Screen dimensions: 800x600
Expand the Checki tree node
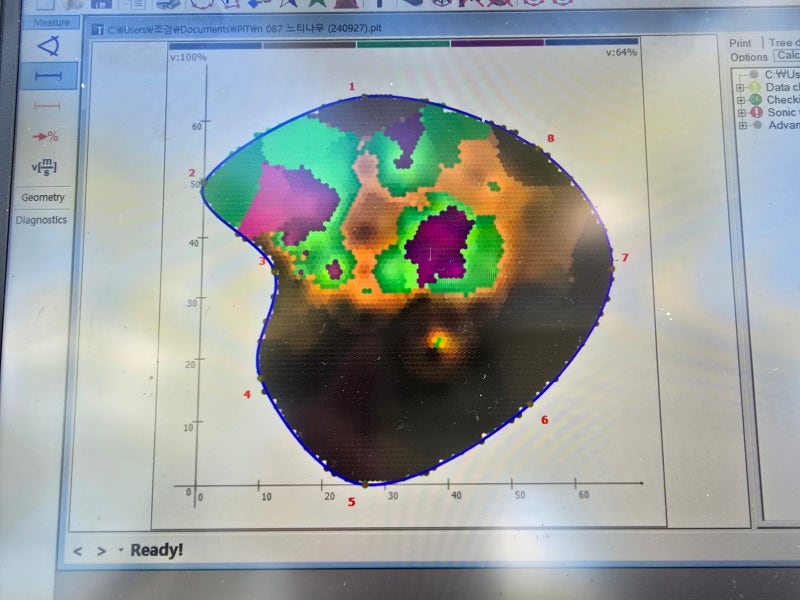(741, 100)
